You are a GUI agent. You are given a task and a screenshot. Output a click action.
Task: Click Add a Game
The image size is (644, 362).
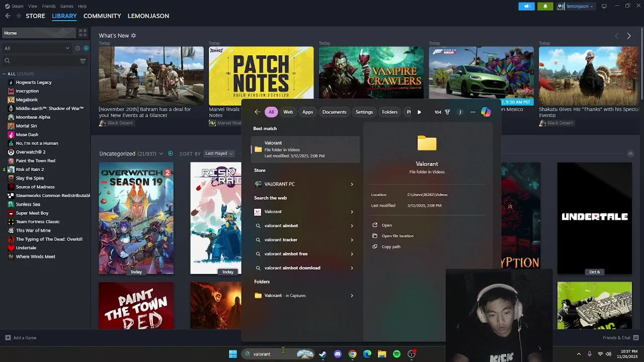(21, 338)
